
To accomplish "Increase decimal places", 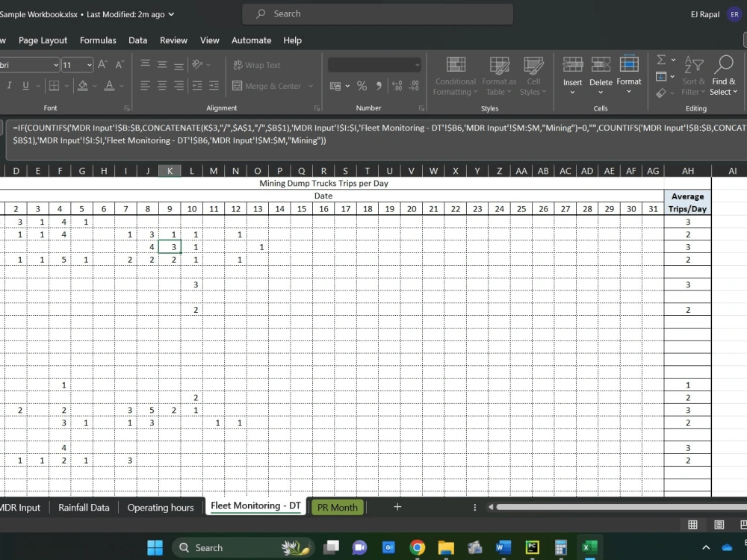I will [396, 85].
